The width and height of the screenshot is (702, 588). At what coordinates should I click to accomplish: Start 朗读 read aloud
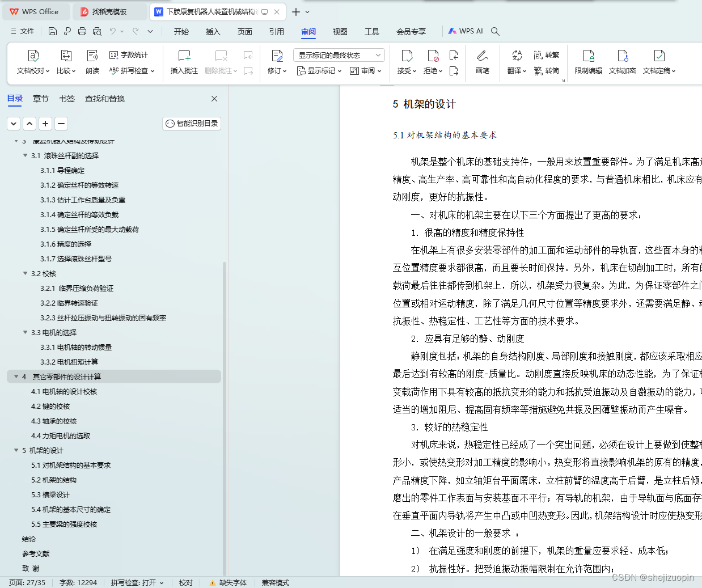coord(92,62)
